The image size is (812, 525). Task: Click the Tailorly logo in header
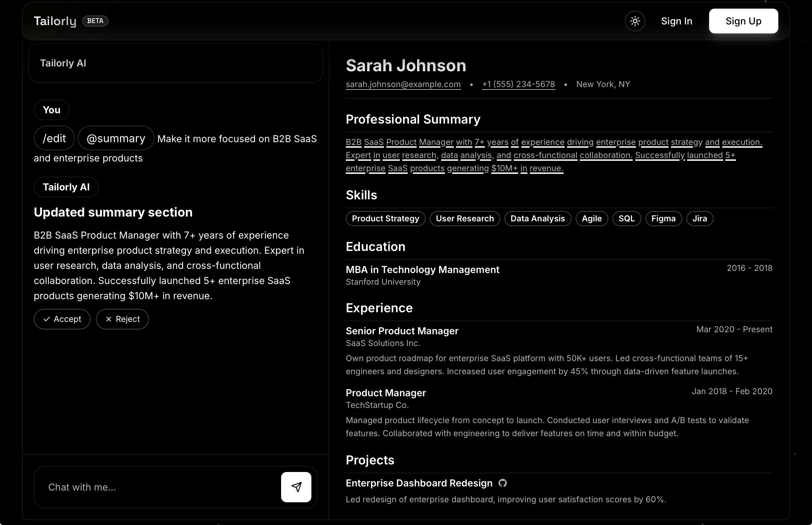click(55, 21)
